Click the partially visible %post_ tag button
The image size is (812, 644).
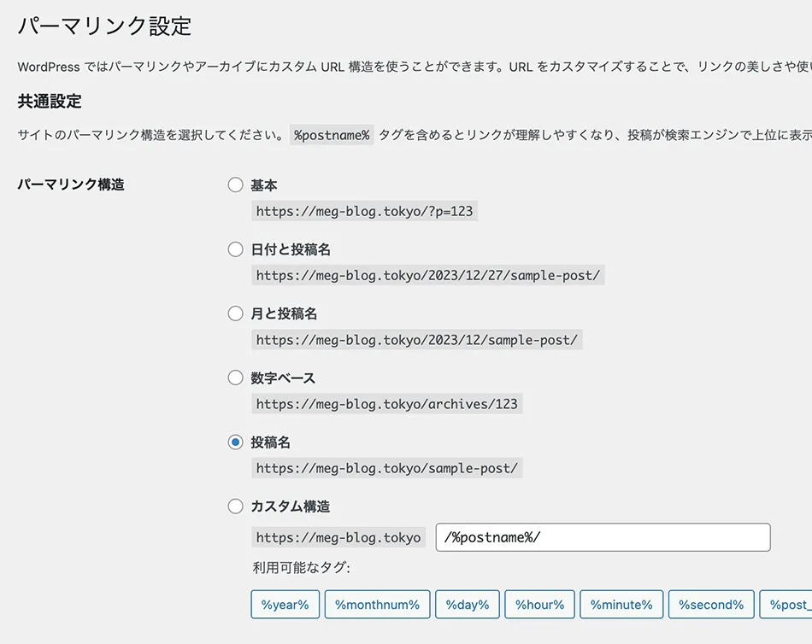pos(786,604)
